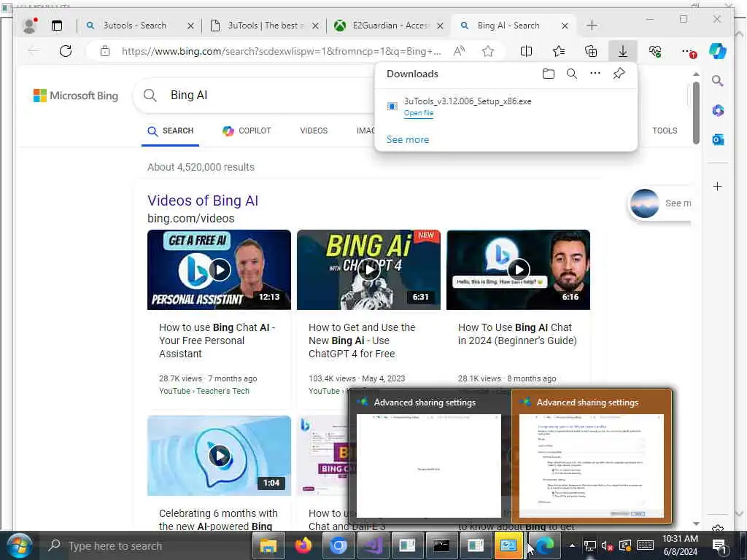View site information lock icon
The image size is (747, 560).
[x=105, y=51]
